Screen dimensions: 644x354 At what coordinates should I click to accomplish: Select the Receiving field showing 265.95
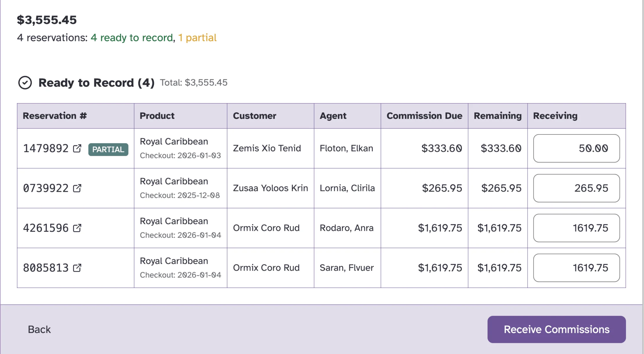pyautogui.click(x=576, y=188)
